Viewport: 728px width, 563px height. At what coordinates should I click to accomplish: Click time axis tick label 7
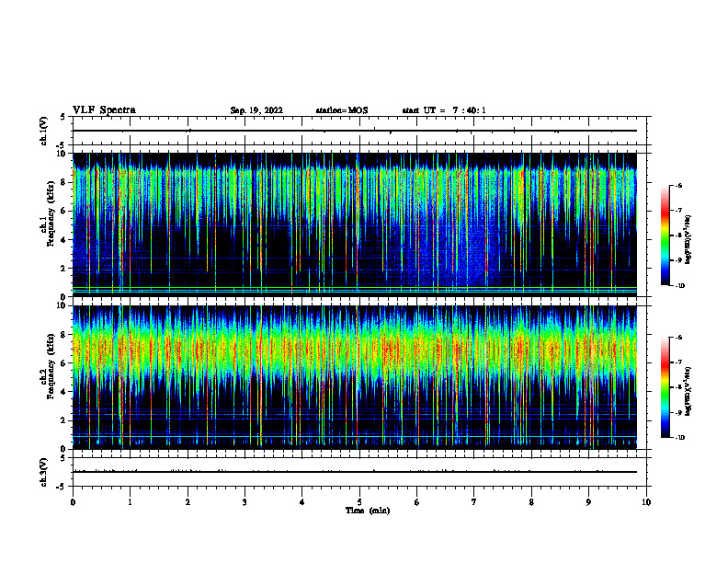pos(474,502)
